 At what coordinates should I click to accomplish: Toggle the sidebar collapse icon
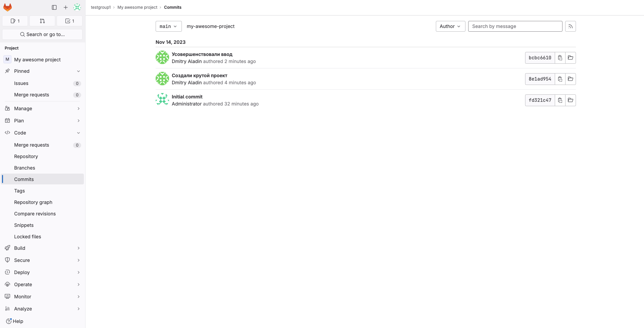(54, 7)
